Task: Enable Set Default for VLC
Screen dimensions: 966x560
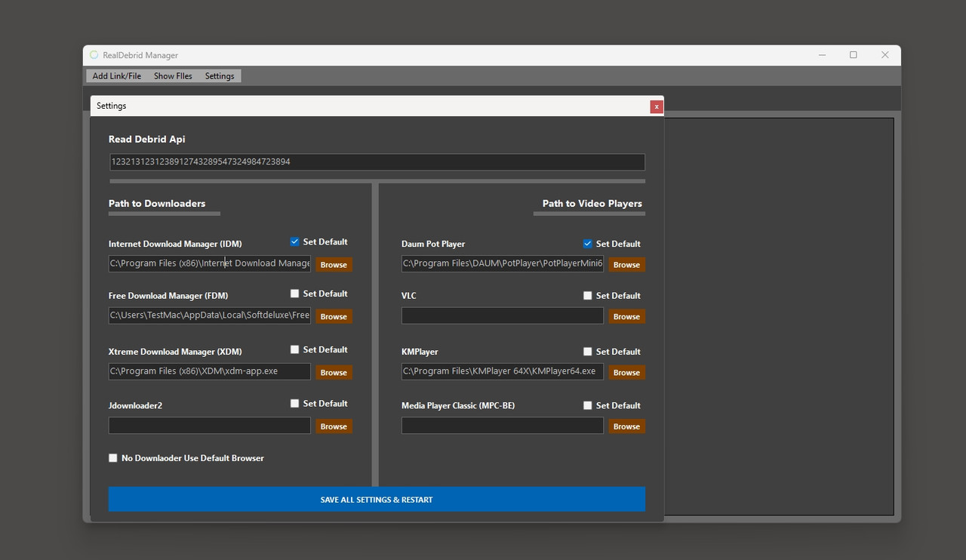Action: coord(587,295)
